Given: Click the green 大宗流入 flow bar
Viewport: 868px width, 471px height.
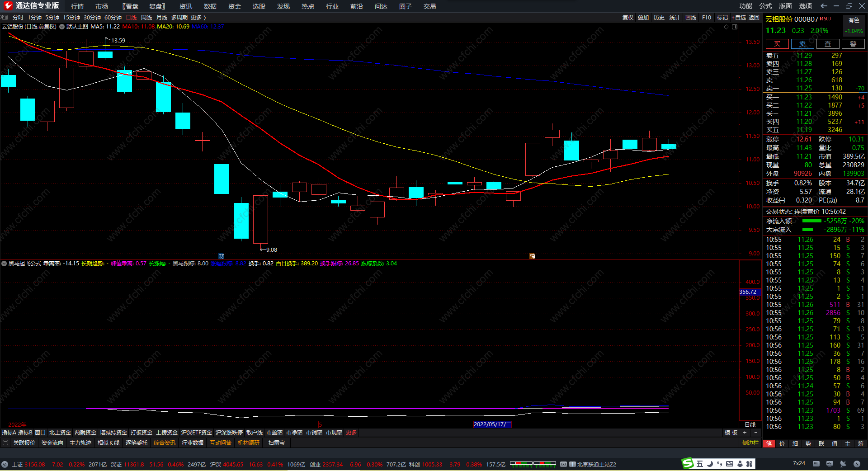Looking at the screenshot, I should click(x=807, y=230).
